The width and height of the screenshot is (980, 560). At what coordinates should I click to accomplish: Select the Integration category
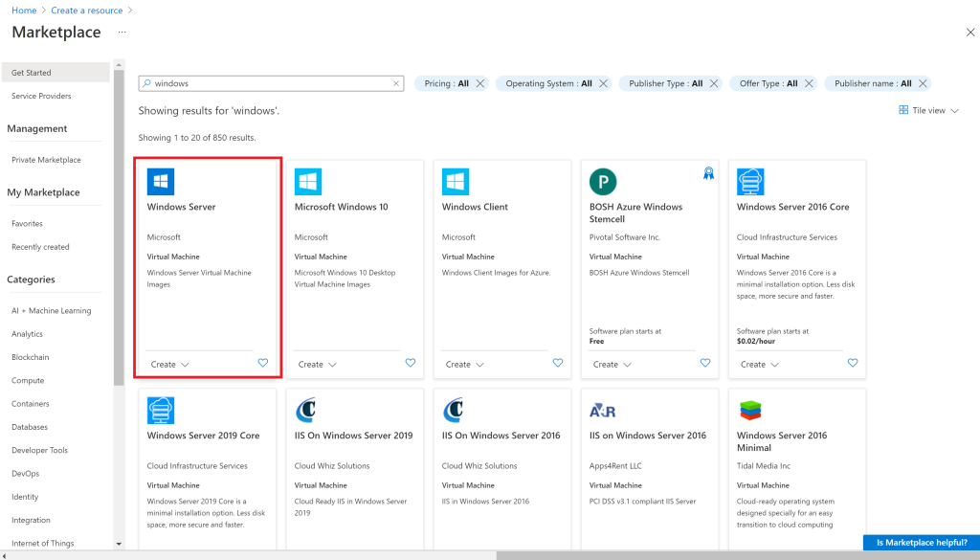pyautogui.click(x=31, y=520)
